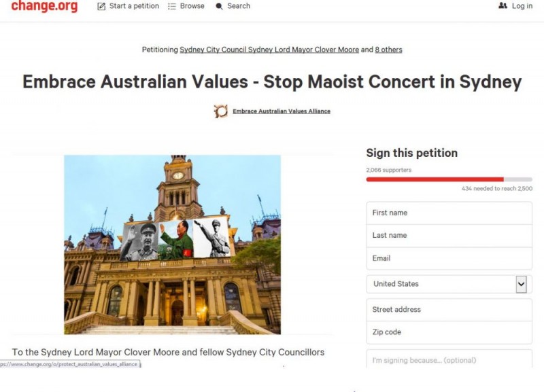Click the 8 others link
Viewport: 544px width, 392px height.
[x=388, y=50]
